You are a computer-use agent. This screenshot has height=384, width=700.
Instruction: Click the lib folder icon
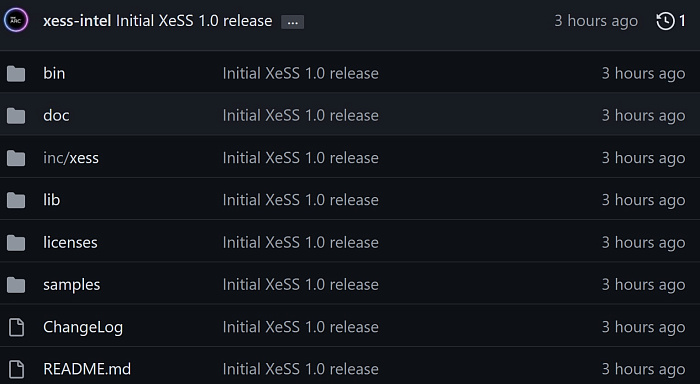click(16, 200)
